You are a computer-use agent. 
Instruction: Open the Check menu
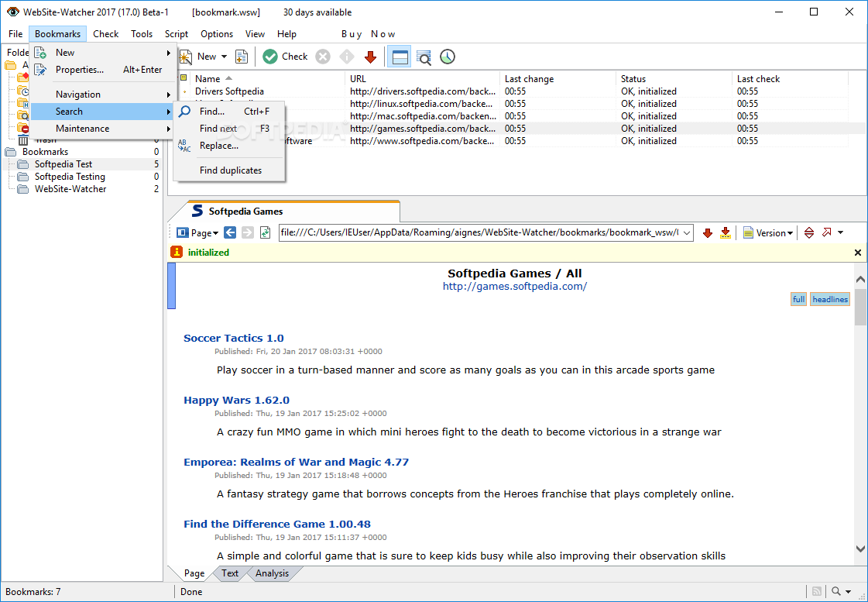(x=106, y=34)
